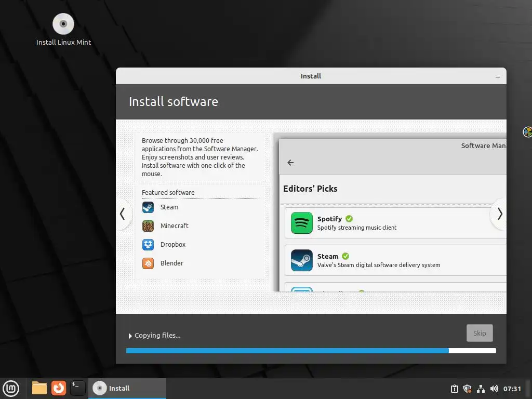Expand the Copying files details triangle
The image size is (532, 399).
(130, 336)
